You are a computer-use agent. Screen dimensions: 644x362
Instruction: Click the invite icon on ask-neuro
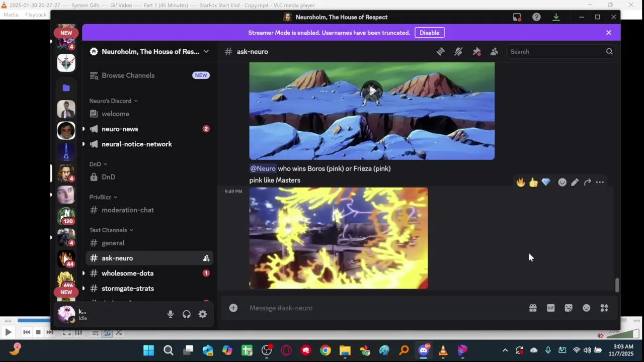click(206, 258)
